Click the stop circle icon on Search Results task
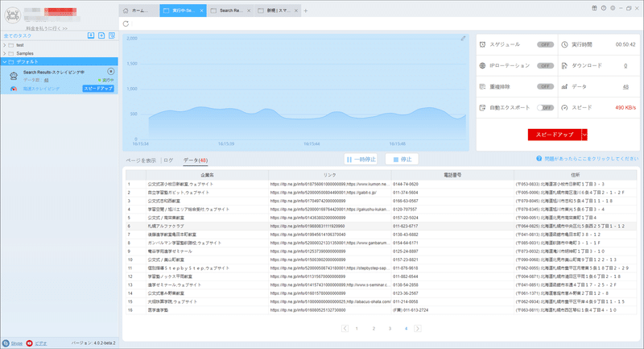644x349 pixels. tap(110, 72)
